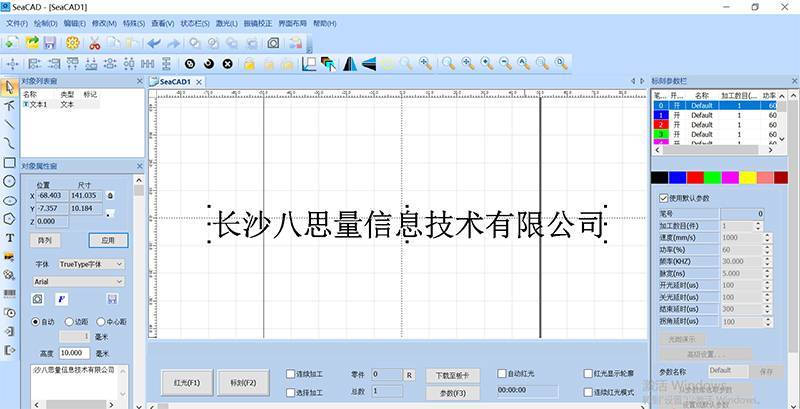This screenshot has width=800, height=409.
Task: Click the undo arrow icon
Action: [154, 43]
